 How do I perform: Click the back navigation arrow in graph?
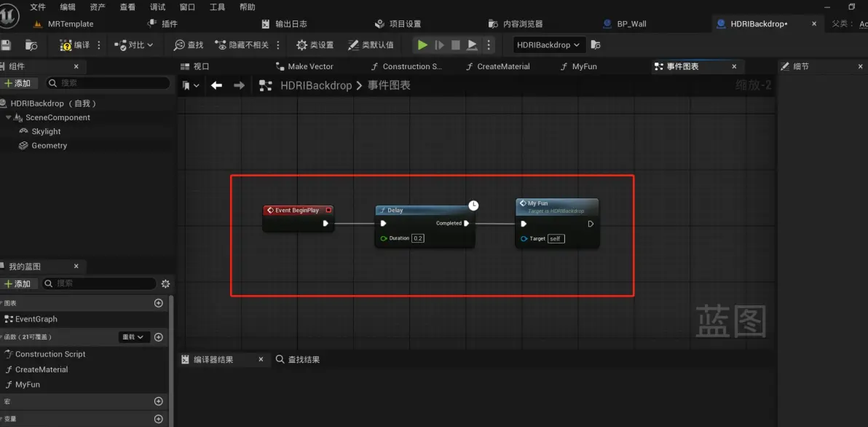[216, 85]
